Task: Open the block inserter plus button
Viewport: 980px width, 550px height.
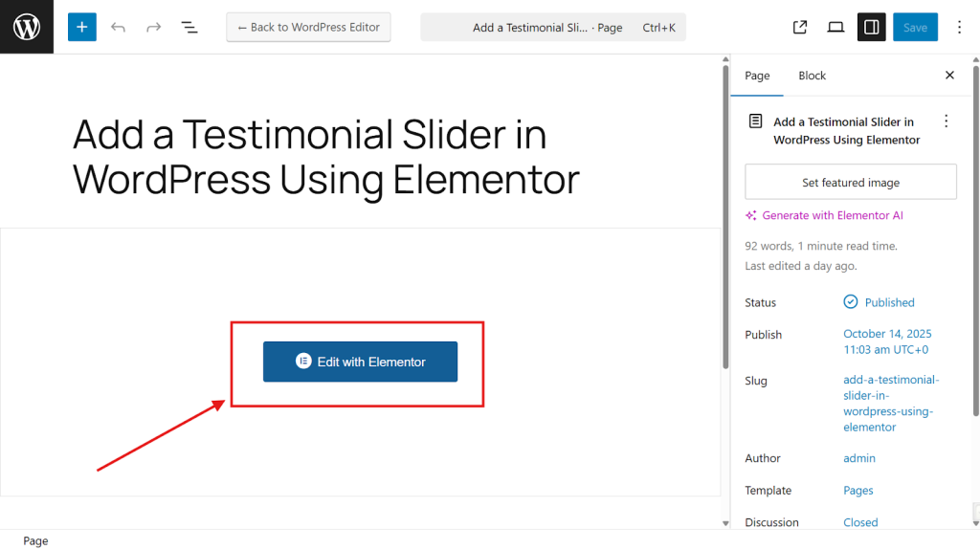Action: pos(82,27)
